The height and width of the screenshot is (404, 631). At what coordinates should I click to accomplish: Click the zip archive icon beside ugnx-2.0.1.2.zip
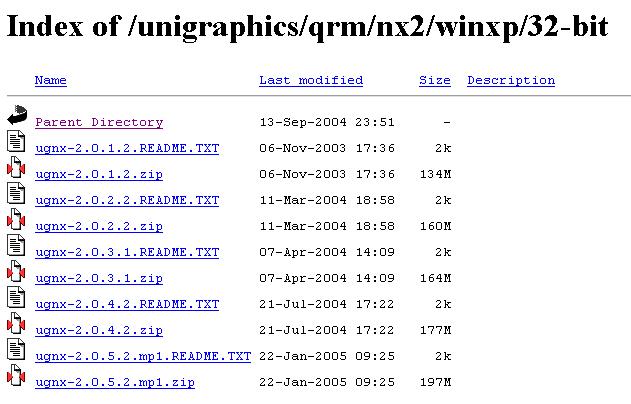point(16,167)
